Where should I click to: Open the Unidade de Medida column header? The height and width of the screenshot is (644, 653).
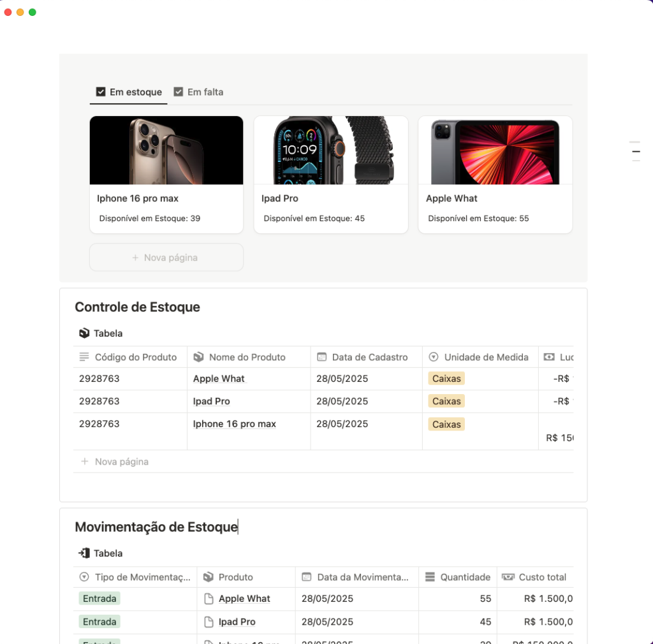click(x=480, y=357)
